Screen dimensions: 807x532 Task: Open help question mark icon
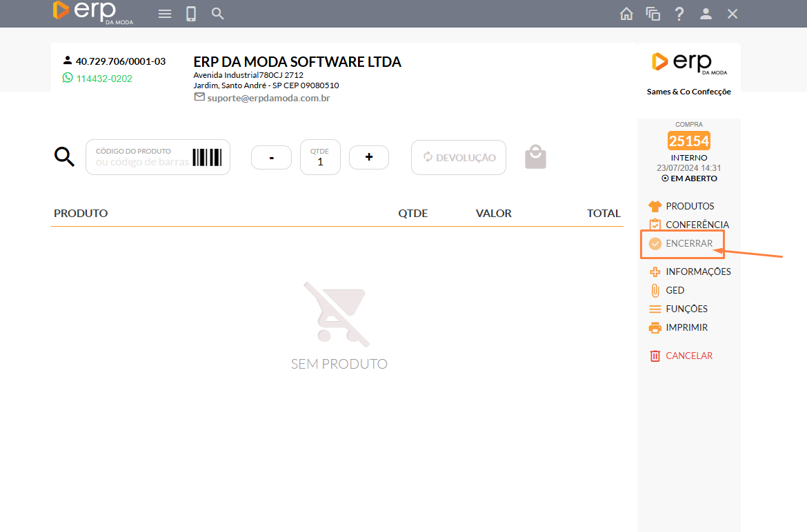pyautogui.click(x=679, y=14)
